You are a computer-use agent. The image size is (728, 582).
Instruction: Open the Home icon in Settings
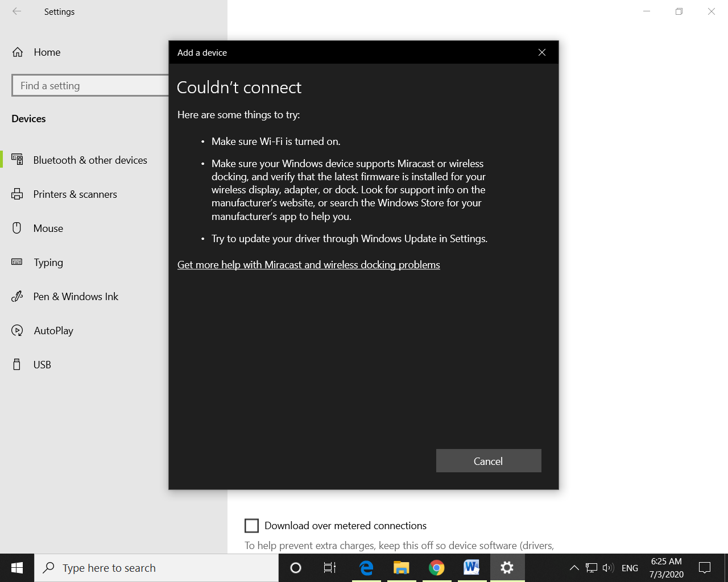(x=18, y=52)
